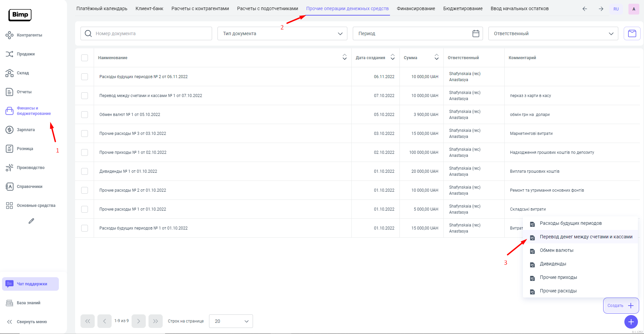Click the pencil edit icon in sidebar

tap(31, 221)
